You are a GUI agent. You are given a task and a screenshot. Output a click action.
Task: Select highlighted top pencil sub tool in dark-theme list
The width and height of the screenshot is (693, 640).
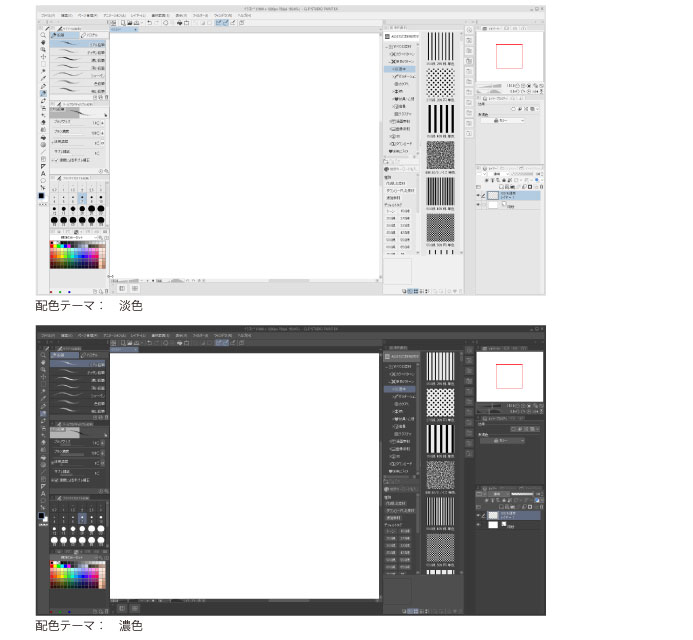click(78, 364)
